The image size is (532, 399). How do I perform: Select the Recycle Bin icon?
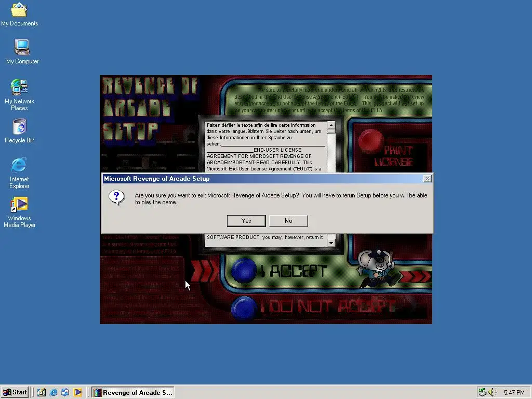click(19, 131)
